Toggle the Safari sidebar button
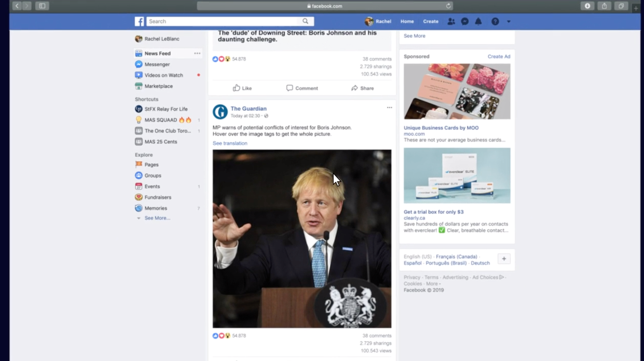Screen dimensions: 644x361 [42, 6]
